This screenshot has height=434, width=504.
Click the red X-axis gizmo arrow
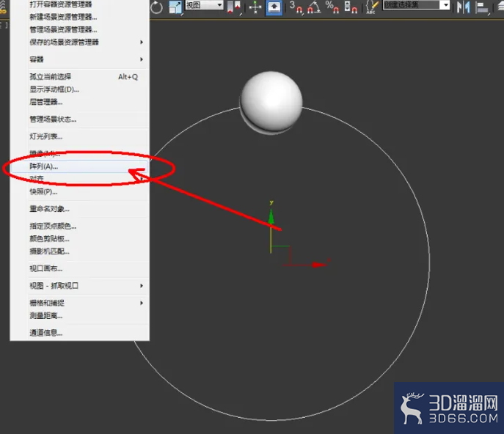point(319,265)
